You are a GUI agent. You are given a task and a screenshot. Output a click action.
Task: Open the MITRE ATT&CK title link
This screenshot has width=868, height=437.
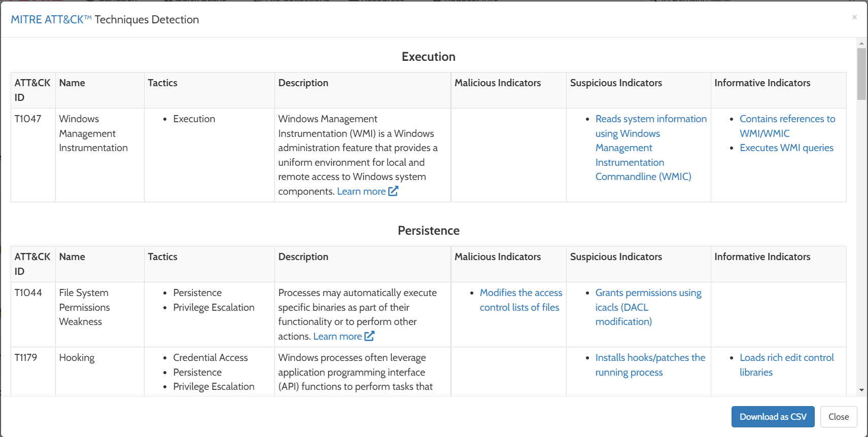point(51,20)
